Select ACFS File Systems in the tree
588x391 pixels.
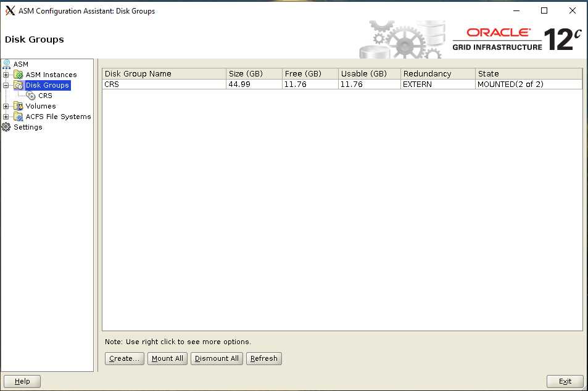(58, 117)
